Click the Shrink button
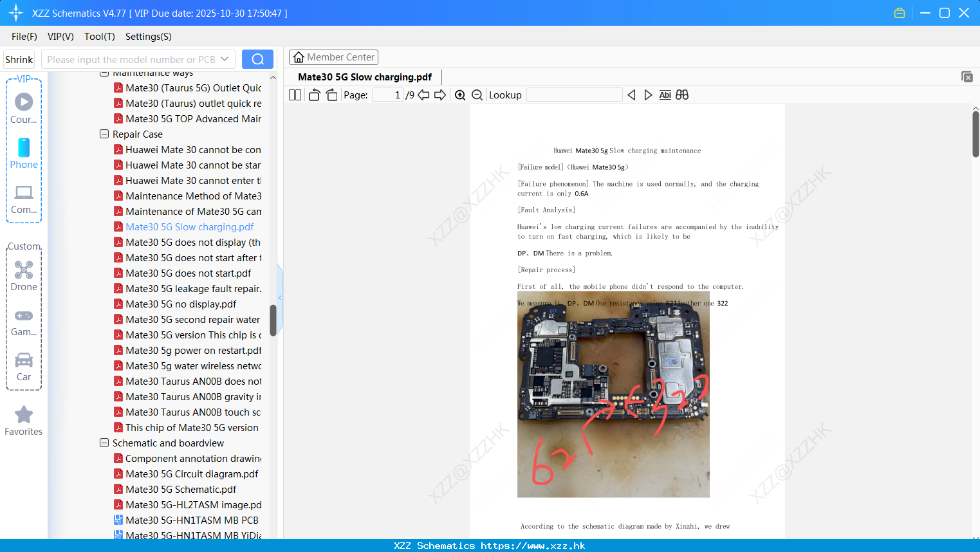Screen dimensions: 980x552 (x=19, y=59)
